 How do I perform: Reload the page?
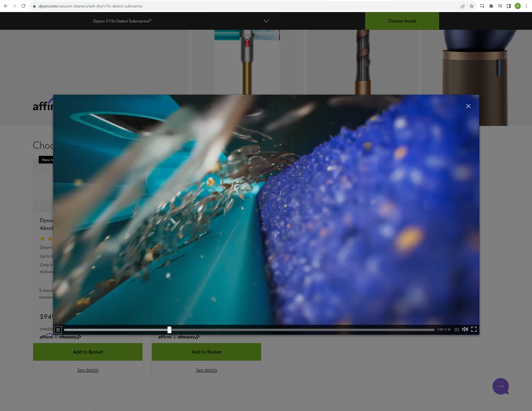(24, 6)
